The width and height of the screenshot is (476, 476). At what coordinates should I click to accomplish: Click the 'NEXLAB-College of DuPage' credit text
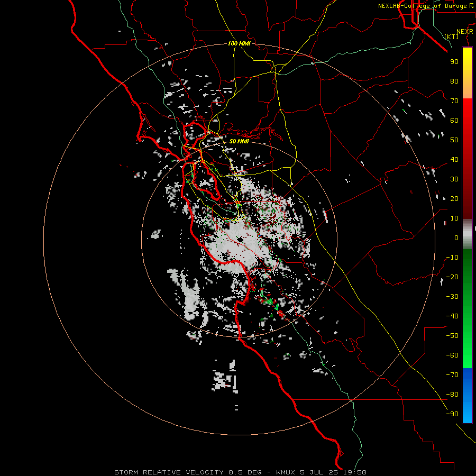tap(422, 6)
